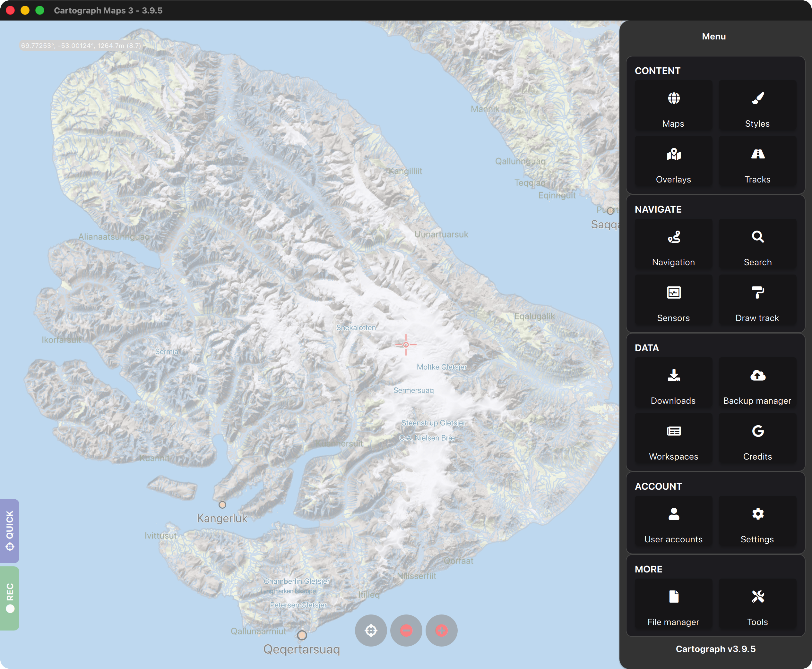
Task: Click the Sermersuaq map label
Action: (413, 390)
